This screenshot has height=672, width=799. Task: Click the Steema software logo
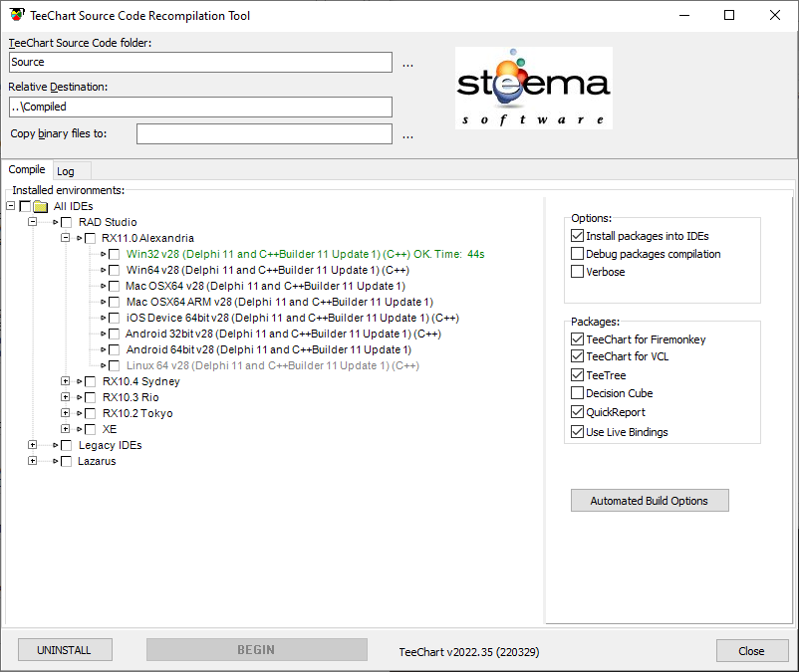coord(534,88)
